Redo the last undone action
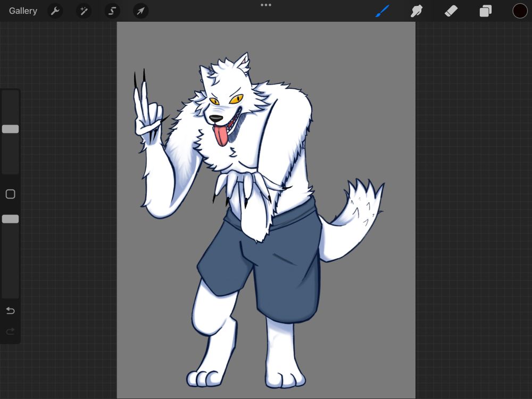The image size is (532, 399). (10, 331)
